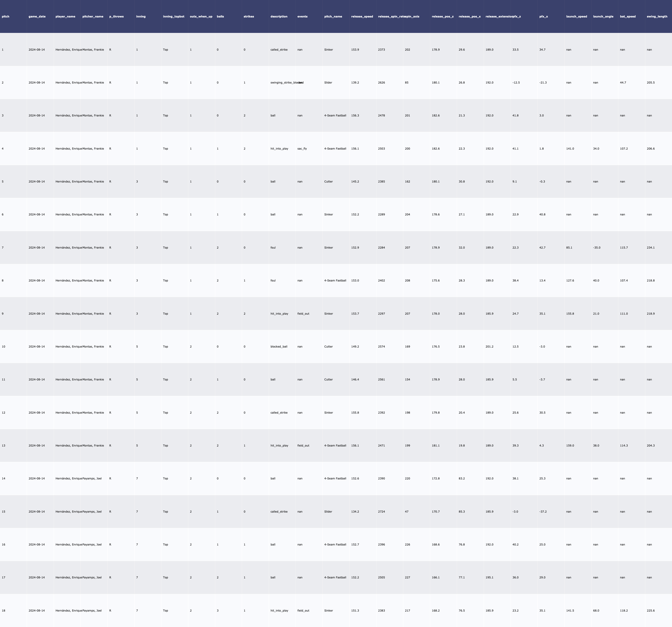672x627 pixels.
Task: Click launch angle value -35.0
Action: [x=597, y=248]
